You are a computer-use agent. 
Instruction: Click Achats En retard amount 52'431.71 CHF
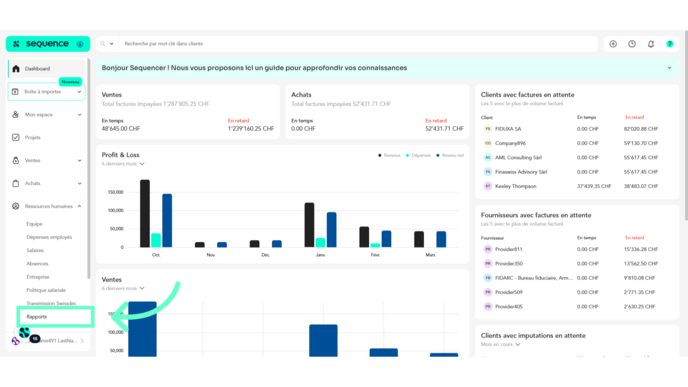point(444,129)
